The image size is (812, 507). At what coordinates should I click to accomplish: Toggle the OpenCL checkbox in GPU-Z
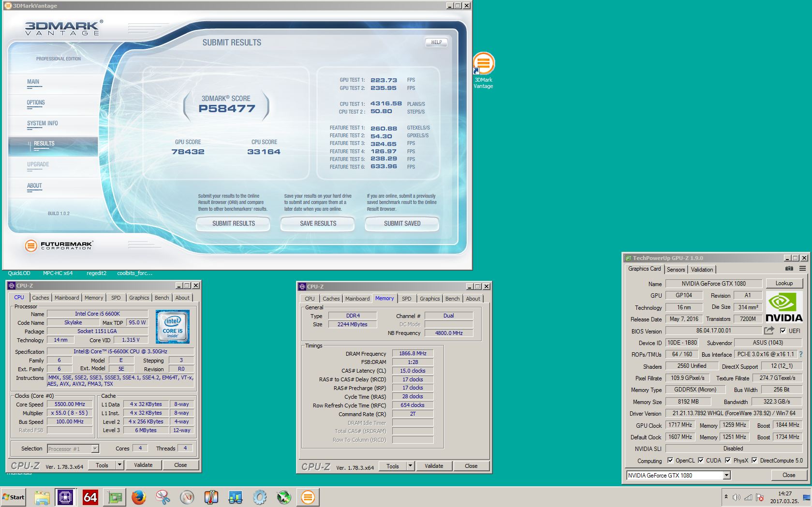[x=670, y=461]
